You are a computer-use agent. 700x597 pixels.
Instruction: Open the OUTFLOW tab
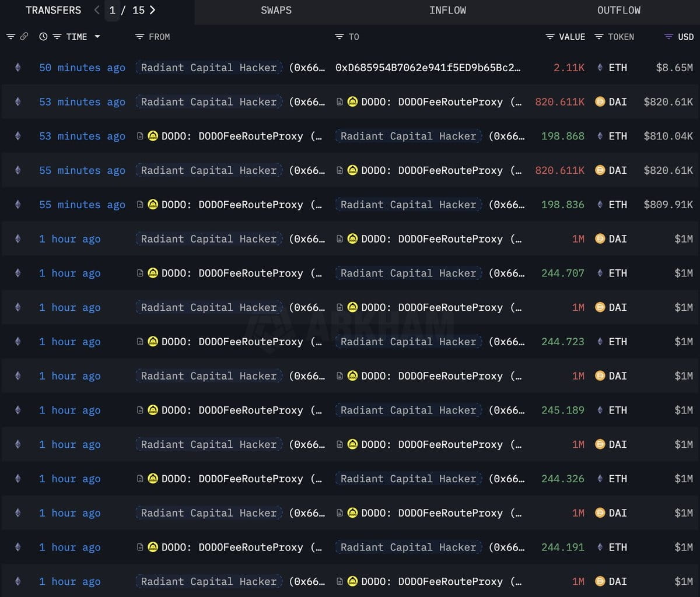(618, 10)
